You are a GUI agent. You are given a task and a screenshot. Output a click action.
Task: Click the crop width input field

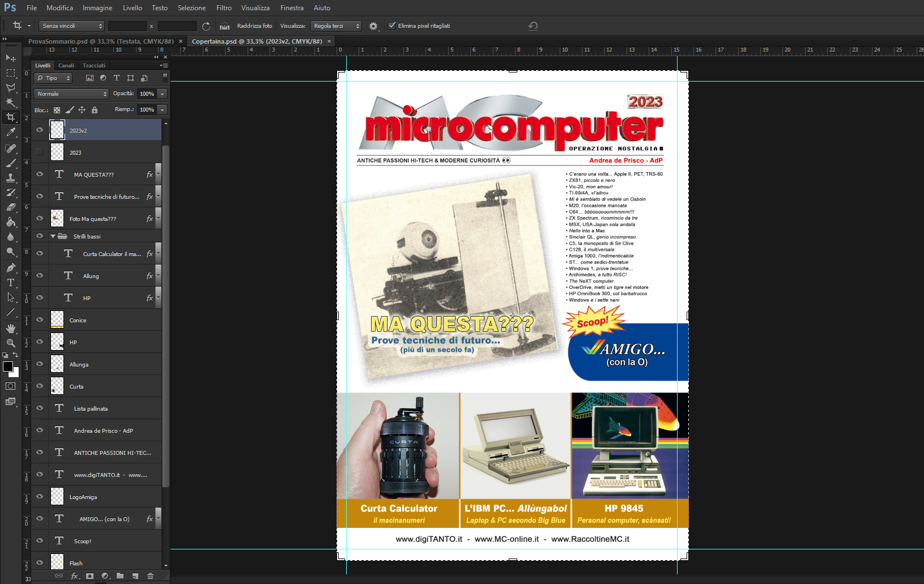[x=127, y=26]
